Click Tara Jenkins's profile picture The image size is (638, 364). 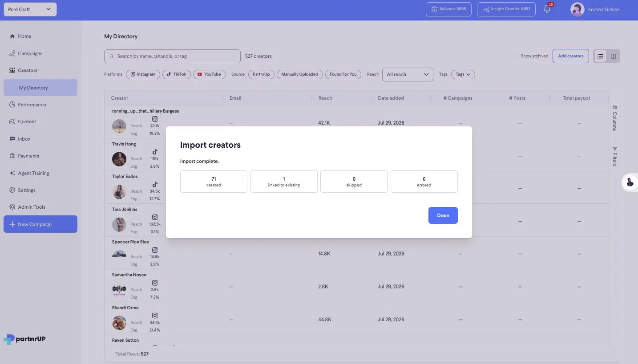[x=119, y=224]
